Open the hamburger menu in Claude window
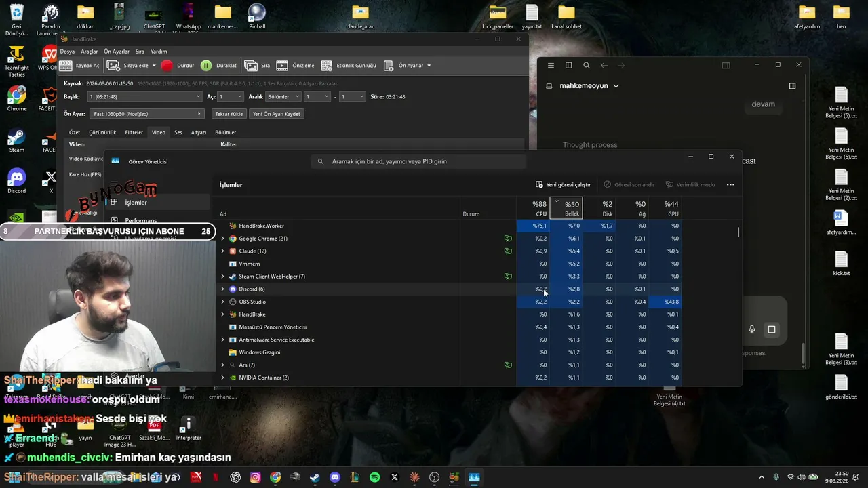 [551, 65]
